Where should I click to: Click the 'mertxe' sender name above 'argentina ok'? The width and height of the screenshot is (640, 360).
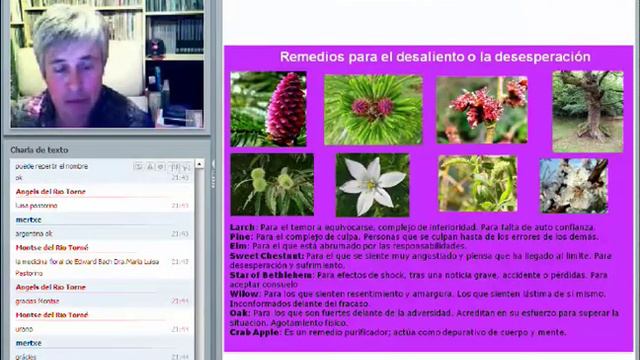coord(29,220)
